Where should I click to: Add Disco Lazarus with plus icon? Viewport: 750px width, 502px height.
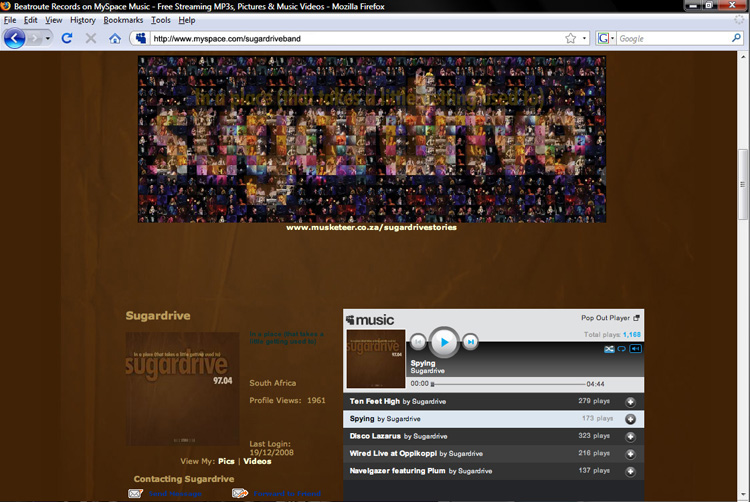630,437
